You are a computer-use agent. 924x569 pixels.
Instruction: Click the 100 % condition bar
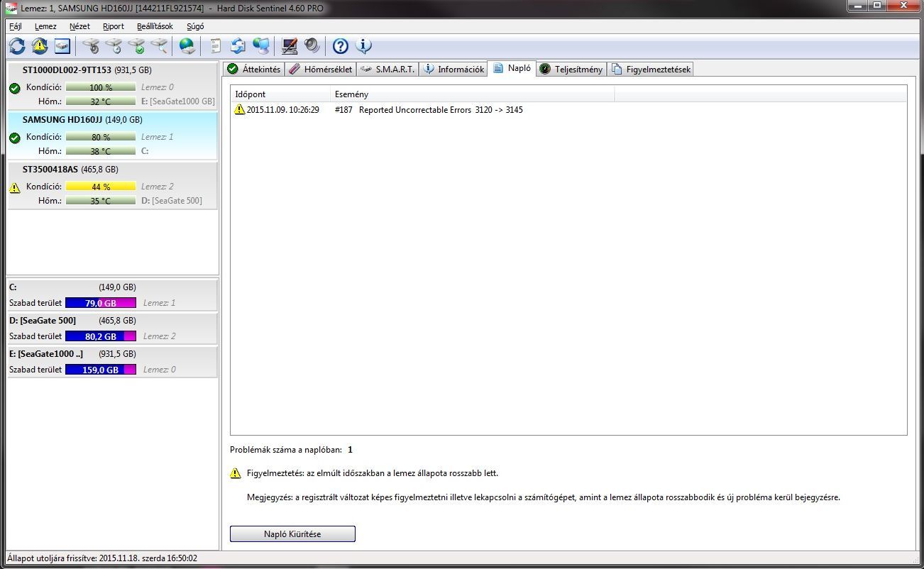pyautogui.click(x=101, y=87)
